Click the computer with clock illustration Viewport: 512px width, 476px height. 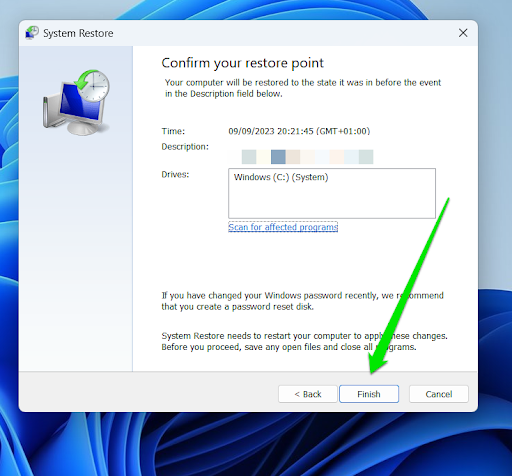pyautogui.click(x=76, y=102)
